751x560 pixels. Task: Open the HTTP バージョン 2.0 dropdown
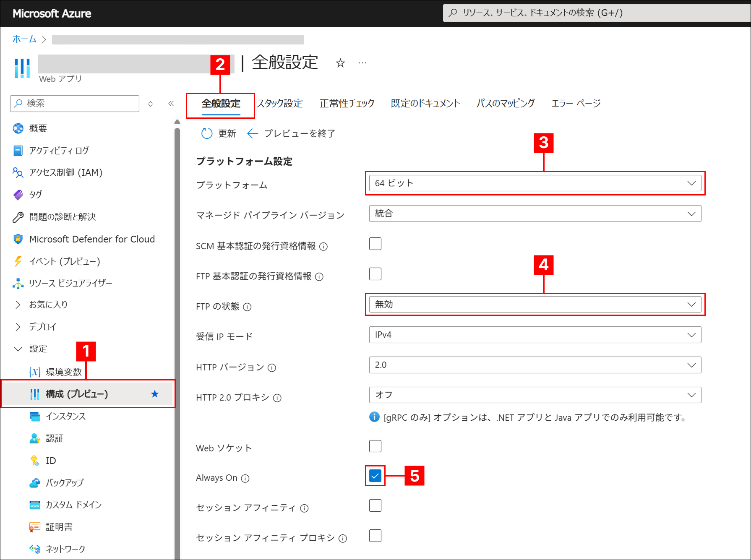[535, 365]
